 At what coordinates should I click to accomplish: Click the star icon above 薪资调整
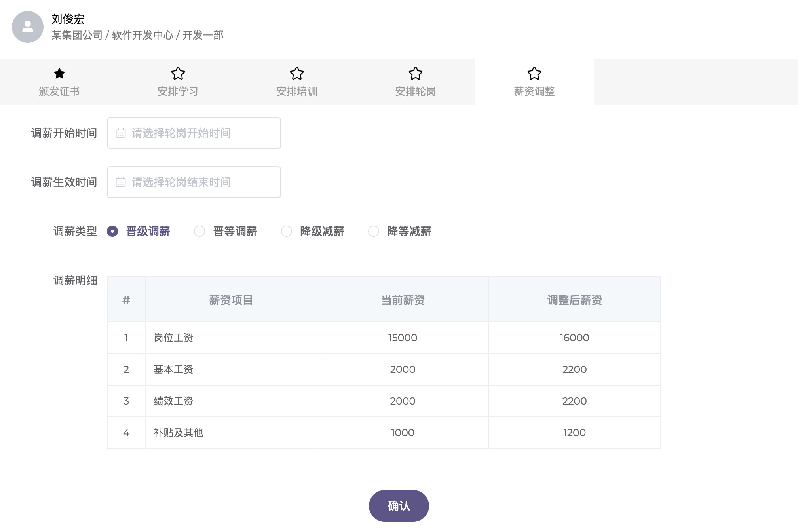[x=534, y=73]
